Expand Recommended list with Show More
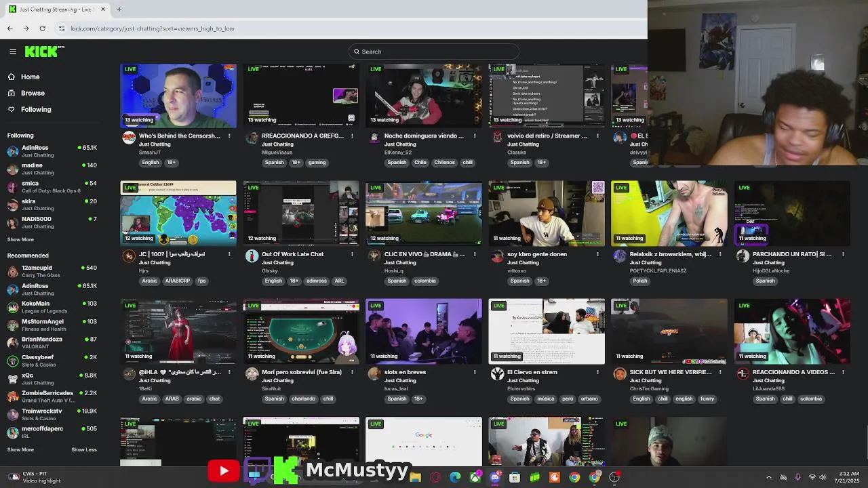 point(20,449)
